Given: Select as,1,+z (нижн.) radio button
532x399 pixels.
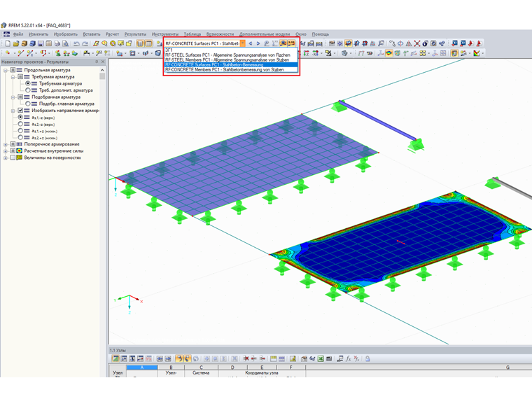Looking at the screenshot, I should pyautogui.click(x=20, y=131).
